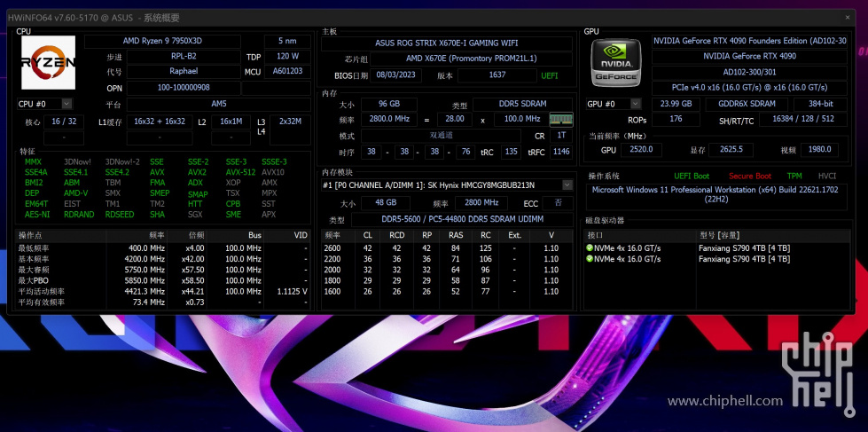Click the NVIDIA GeForce RTX 4090 Founders Edition field
Screen dimensions: 868x432
tap(749, 41)
